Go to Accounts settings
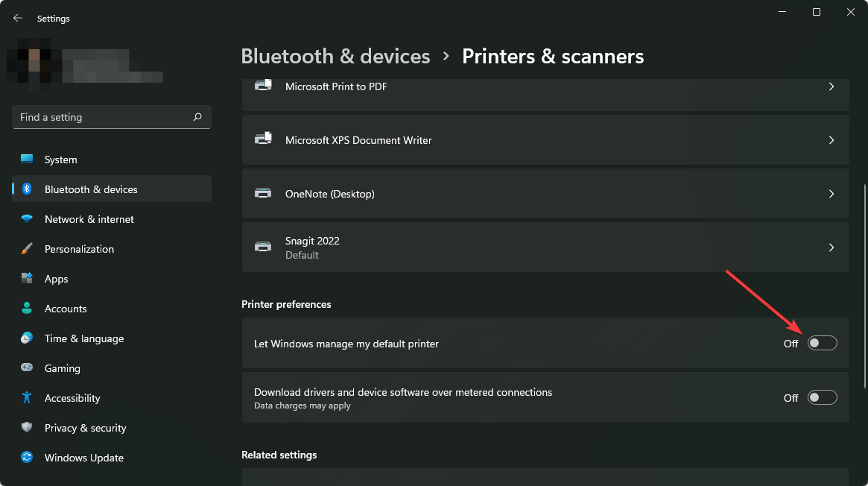Viewport: 868px width, 486px height. click(112, 309)
